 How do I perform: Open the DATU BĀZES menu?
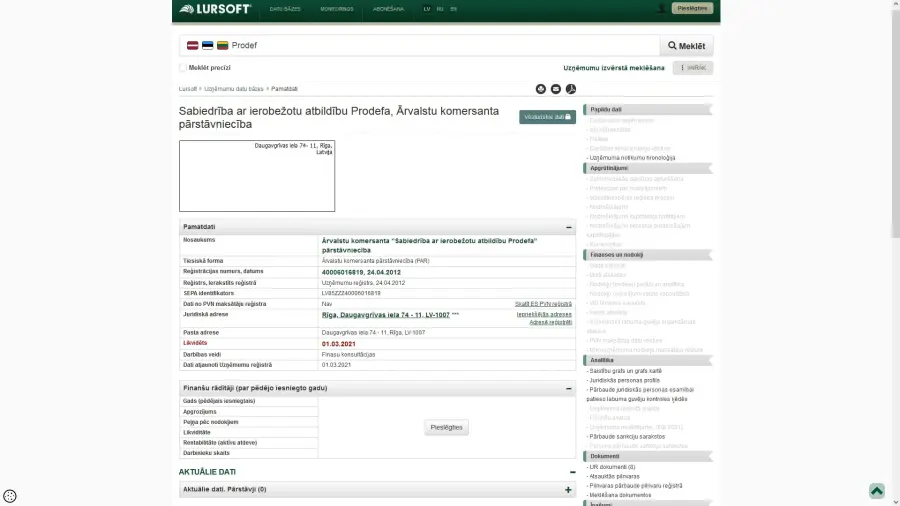tap(285, 9)
